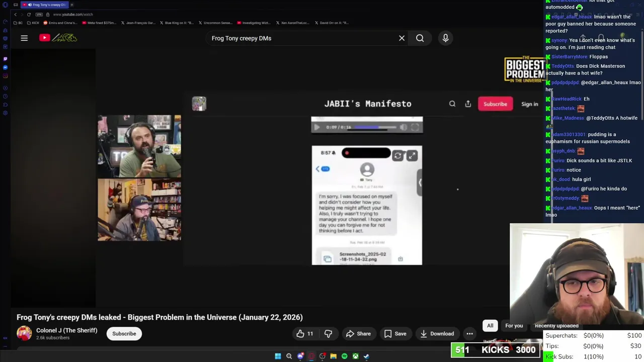Screen dimensions: 644x362
Task: Select the Recently uploaded filter chip
Action: click(556, 326)
